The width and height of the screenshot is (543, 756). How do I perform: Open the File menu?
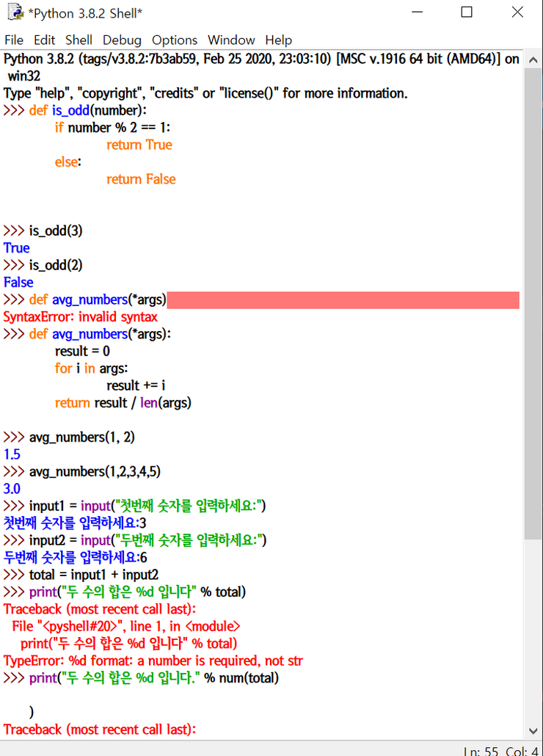point(14,40)
